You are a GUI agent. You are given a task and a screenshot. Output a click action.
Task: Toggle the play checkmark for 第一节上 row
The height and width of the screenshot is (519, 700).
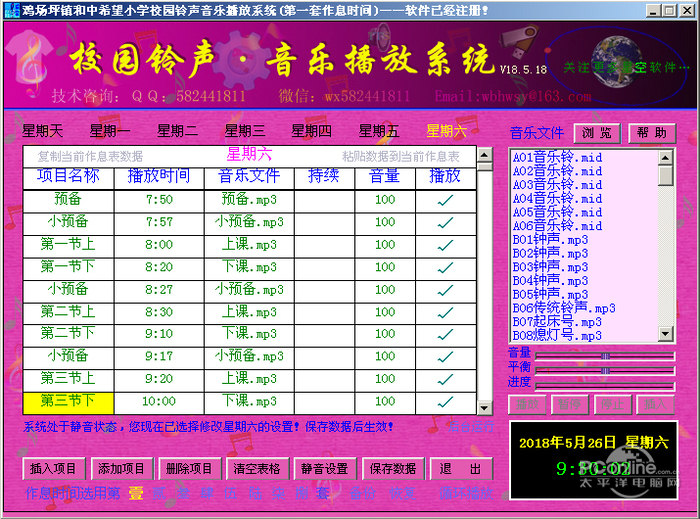pyautogui.click(x=446, y=245)
